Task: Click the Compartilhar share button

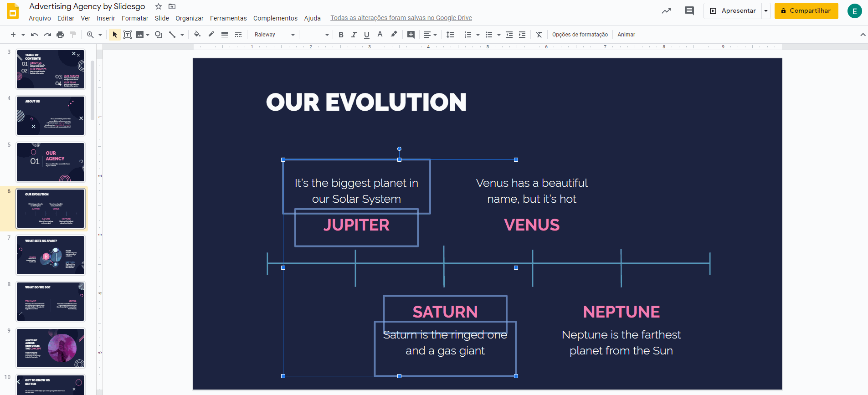Action: [x=806, y=11]
